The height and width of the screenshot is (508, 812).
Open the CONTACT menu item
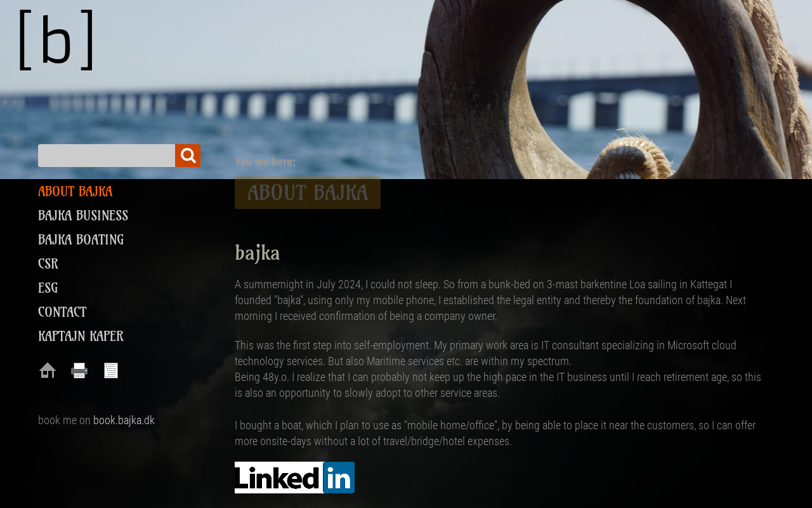click(62, 312)
